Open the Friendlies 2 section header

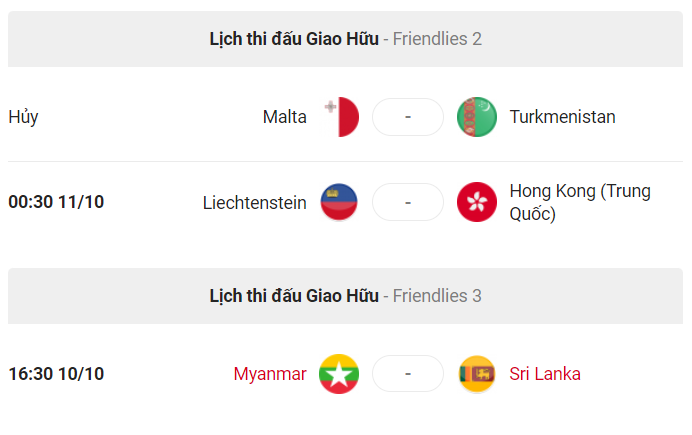346,39
